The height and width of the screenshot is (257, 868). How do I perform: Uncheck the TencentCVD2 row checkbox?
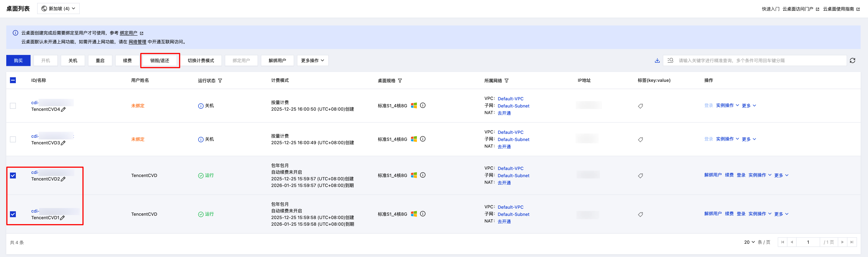(13, 175)
